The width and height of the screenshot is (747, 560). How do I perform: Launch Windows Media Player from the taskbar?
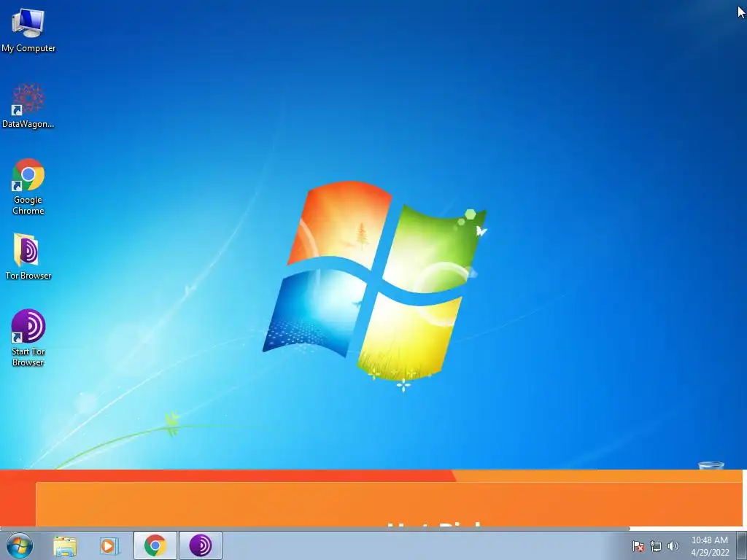coord(109,545)
